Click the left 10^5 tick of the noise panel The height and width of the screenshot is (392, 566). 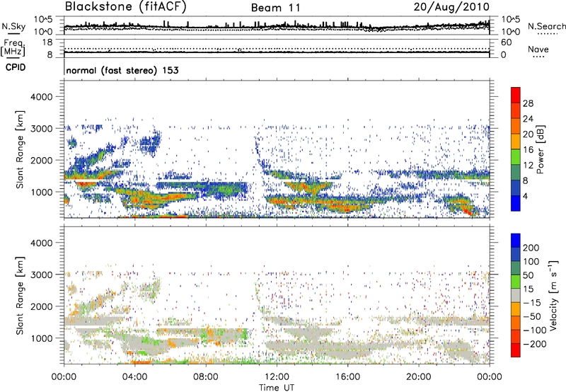point(43,19)
